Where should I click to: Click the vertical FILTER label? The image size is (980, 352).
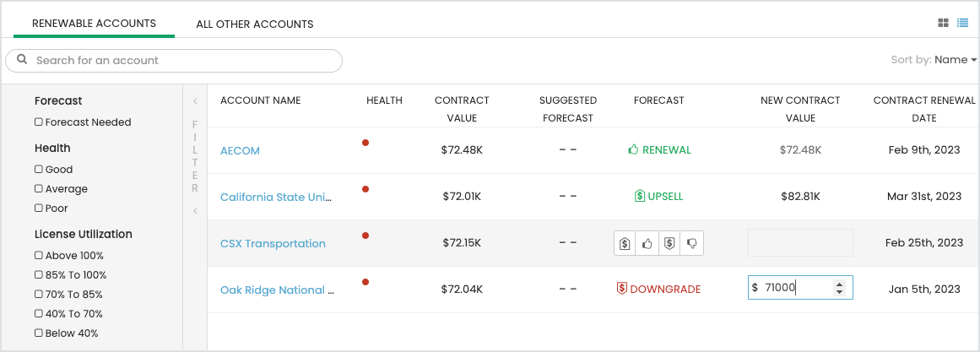click(x=195, y=155)
